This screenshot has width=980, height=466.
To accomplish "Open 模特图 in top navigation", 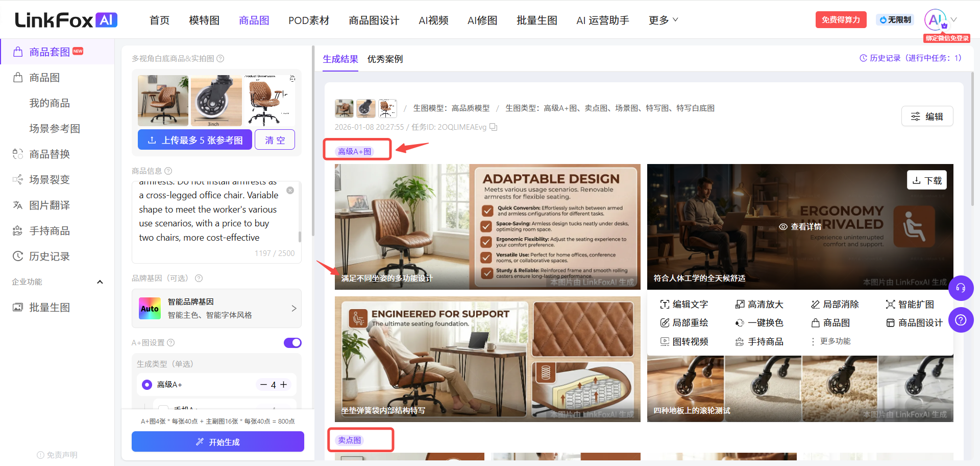I will click(204, 20).
